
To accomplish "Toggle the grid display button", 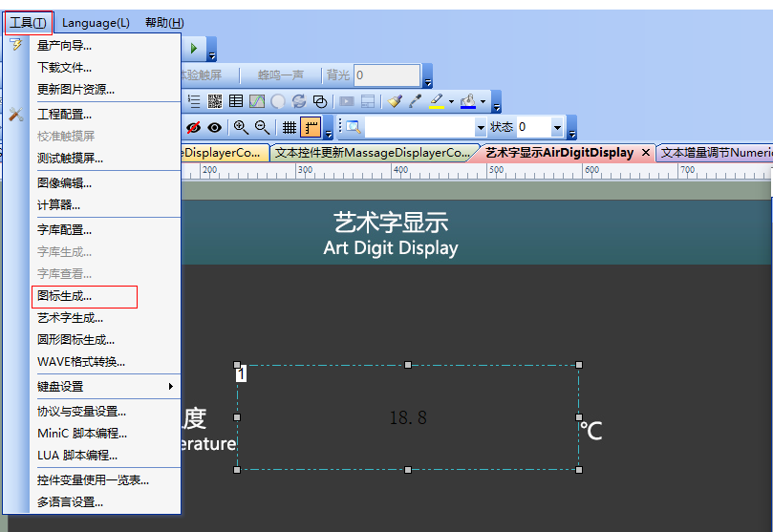I will click(x=290, y=128).
